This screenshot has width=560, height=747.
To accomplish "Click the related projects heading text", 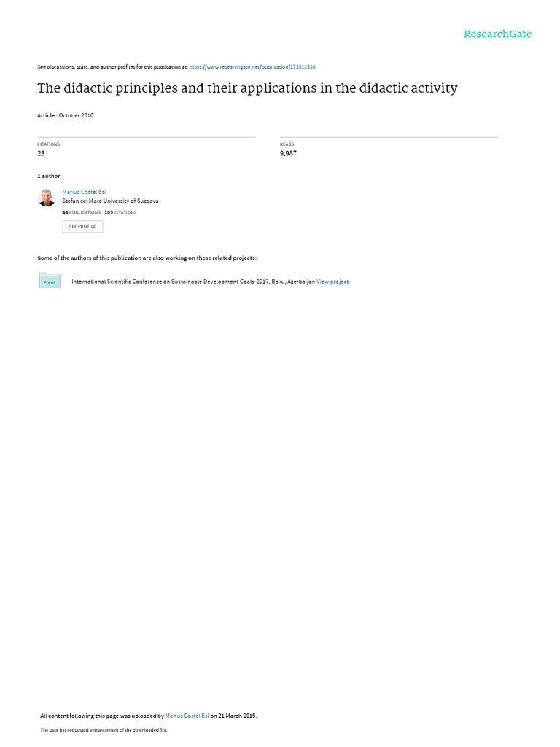I will [147, 258].
